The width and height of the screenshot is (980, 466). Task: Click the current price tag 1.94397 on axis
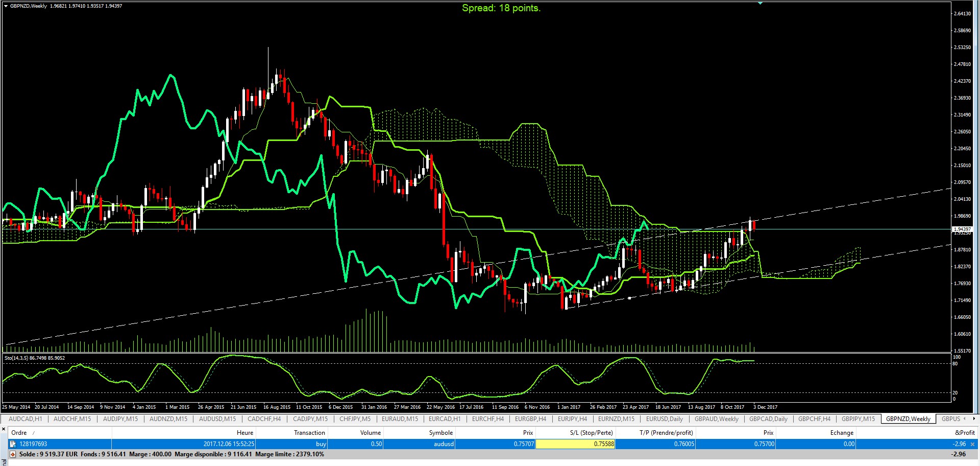tap(963, 229)
